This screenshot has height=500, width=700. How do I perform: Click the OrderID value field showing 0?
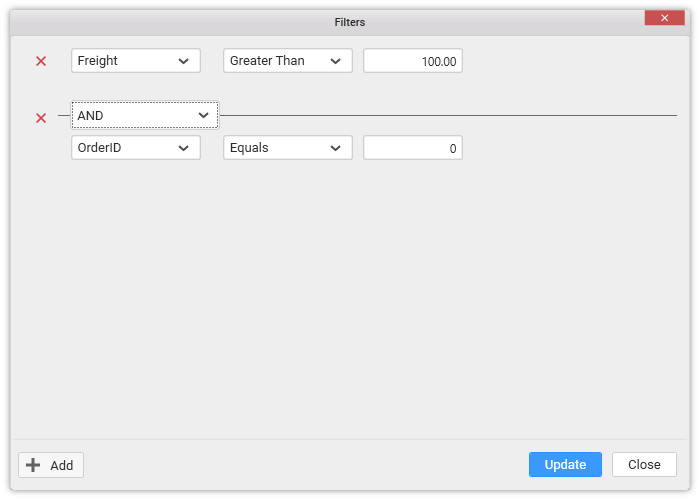click(412, 148)
